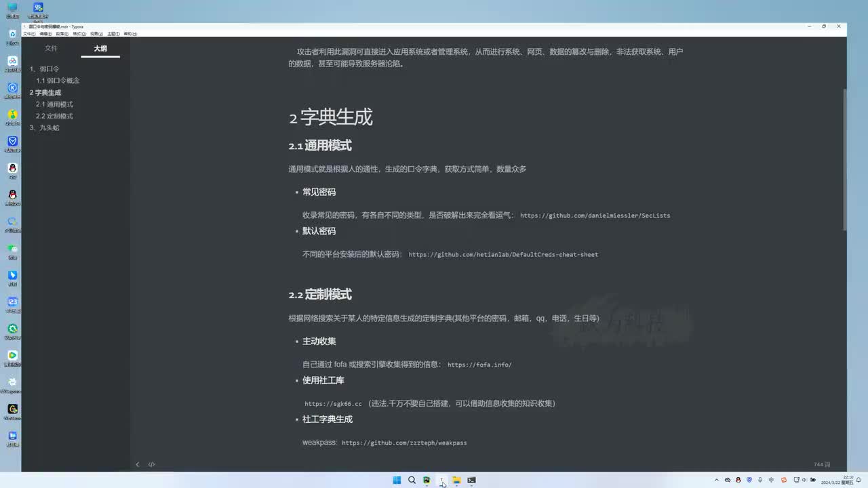868x488 pixels.
Task: Go to outline item 2.1 通用模式
Action: tap(54, 104)
